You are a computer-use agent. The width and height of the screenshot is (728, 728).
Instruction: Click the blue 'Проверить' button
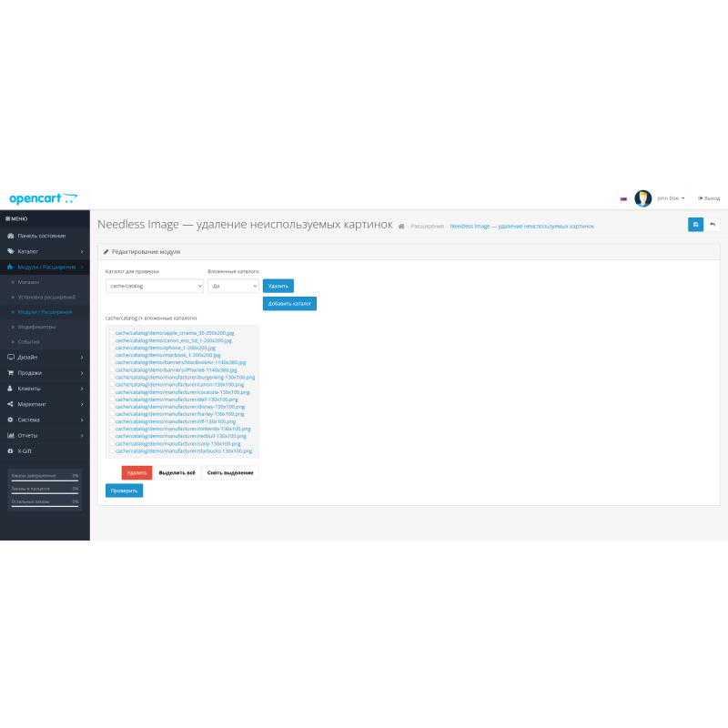pos(124,490)
